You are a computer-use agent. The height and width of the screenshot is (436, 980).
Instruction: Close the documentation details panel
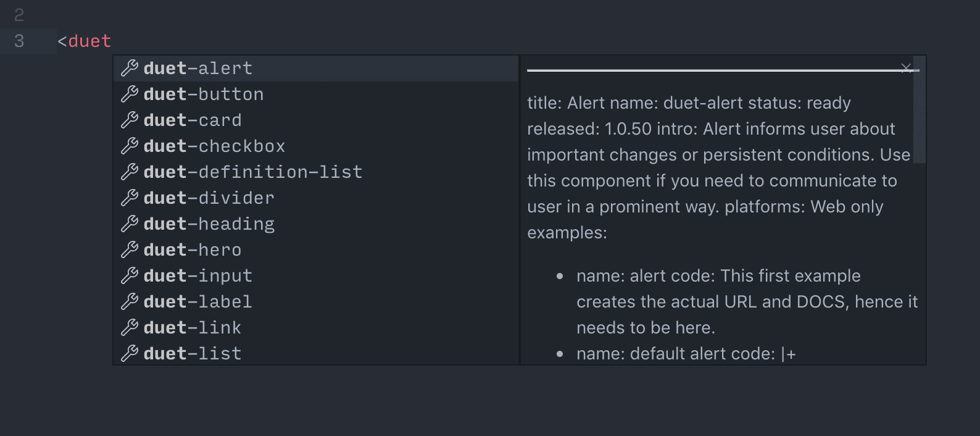906,68
